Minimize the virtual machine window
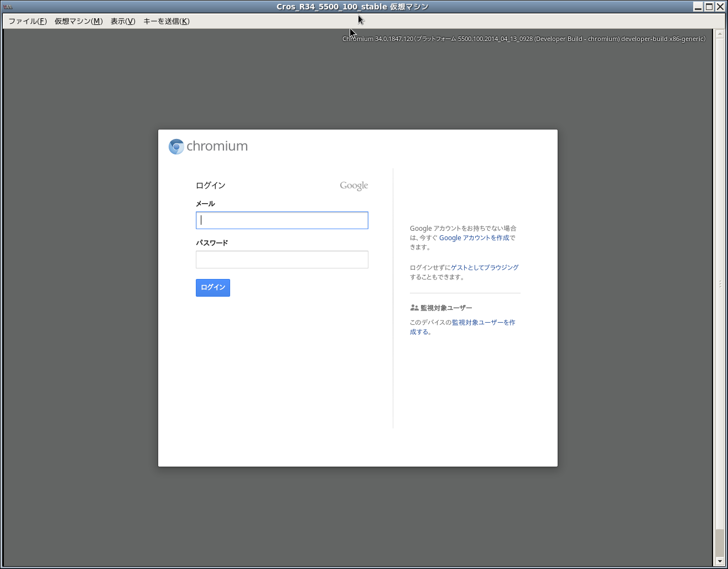Image resolution: width=728 pixels, height=569 pixels. click(x=698, y=7)
